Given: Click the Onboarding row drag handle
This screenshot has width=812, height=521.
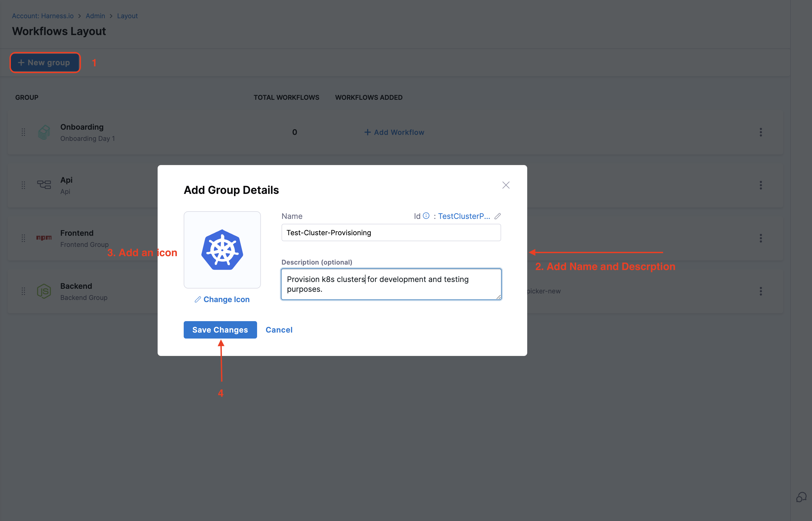Looking at the screenshot, I should [23, 132].
